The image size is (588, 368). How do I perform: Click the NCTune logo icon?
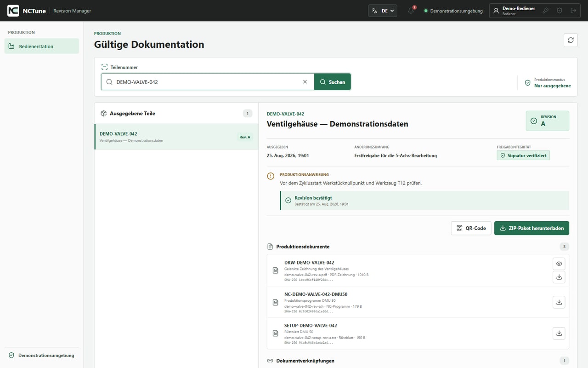click(13, 11)
